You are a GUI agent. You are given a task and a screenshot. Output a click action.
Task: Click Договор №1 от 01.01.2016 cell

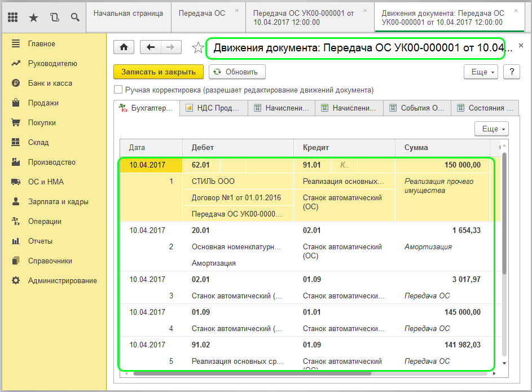238,197
